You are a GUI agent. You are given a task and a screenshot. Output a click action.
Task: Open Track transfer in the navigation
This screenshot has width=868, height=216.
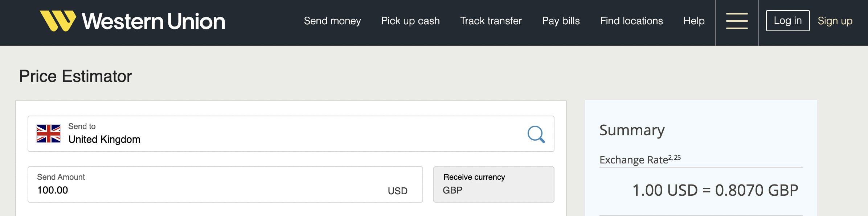tap(491, 21)
